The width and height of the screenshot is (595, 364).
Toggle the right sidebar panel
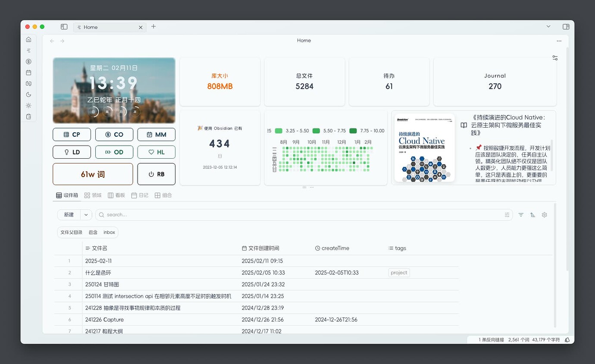click(x=566, y=27)
